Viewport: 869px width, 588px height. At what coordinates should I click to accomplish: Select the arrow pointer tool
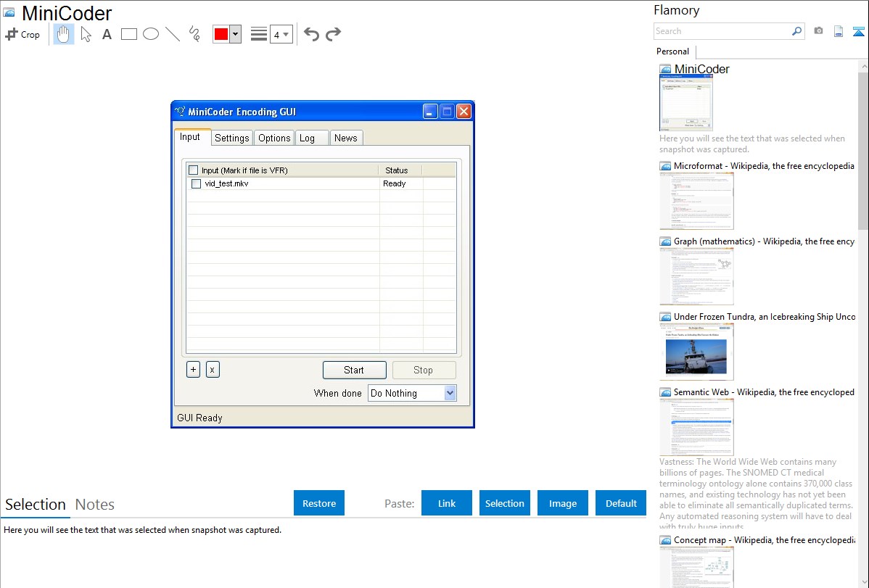point(86,34)
